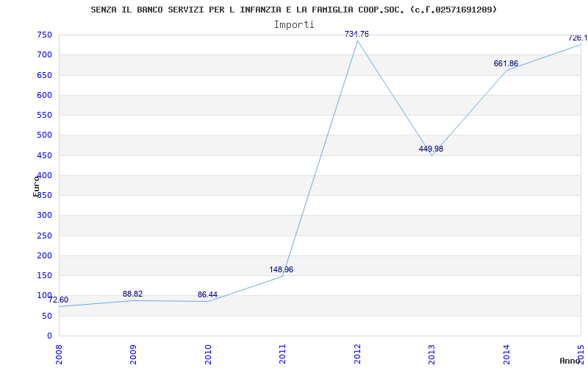Screen dimensions: 588x368
Task: Click x-axis year 2013
Action: (x=432, y=354)
